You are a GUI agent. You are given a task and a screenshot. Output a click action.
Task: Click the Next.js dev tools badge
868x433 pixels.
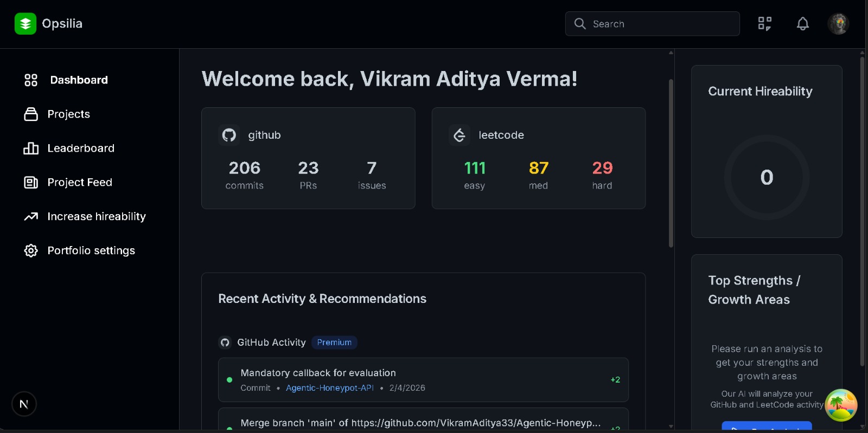24,404
